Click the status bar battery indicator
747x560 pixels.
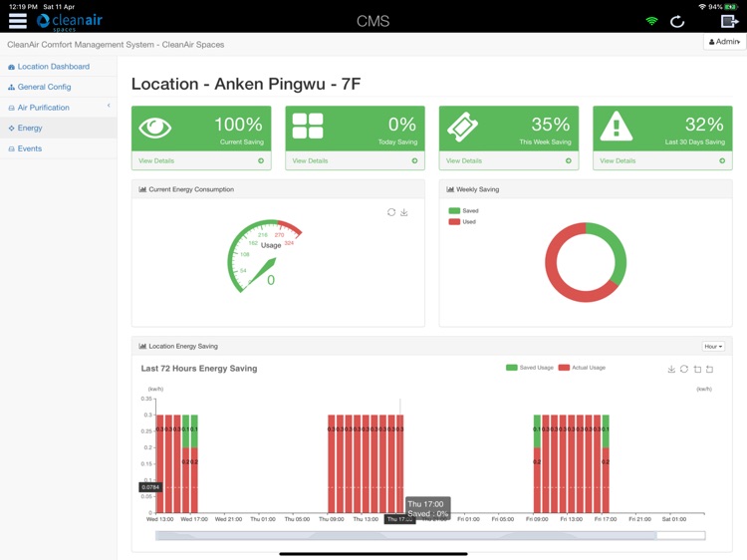click(730, 7)
